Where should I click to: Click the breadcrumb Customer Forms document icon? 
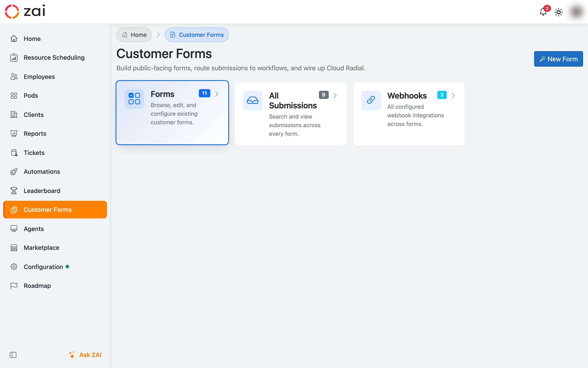tap(173, 35)
